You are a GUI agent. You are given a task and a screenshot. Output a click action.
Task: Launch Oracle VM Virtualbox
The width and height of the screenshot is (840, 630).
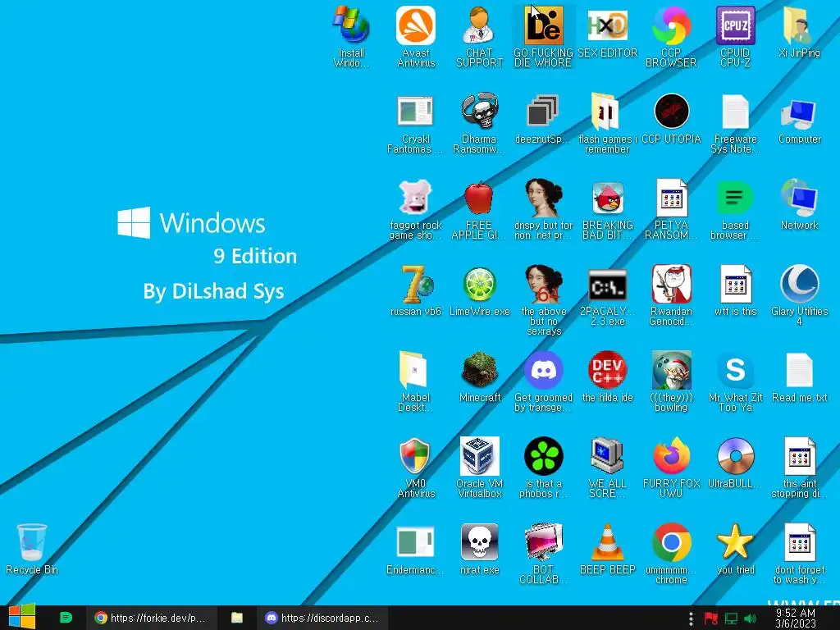479,468
